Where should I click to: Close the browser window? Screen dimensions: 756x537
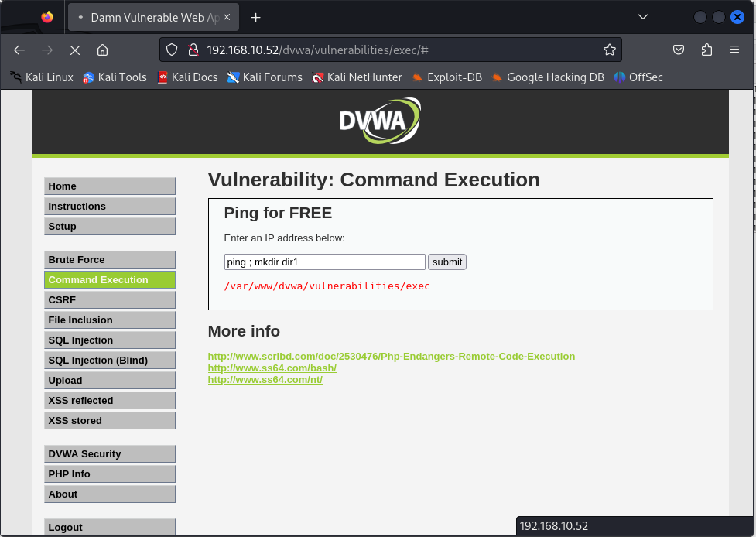point(737,17)
